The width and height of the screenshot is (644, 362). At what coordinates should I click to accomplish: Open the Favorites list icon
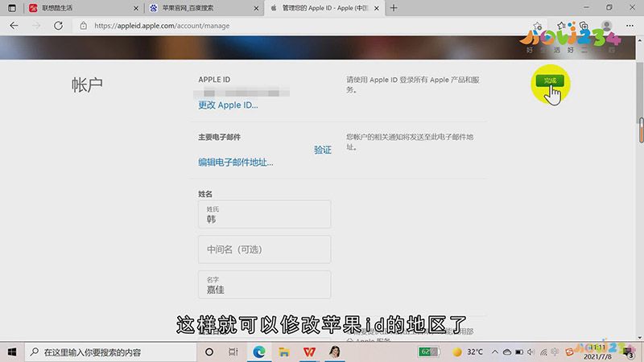[x=561, y=26]
